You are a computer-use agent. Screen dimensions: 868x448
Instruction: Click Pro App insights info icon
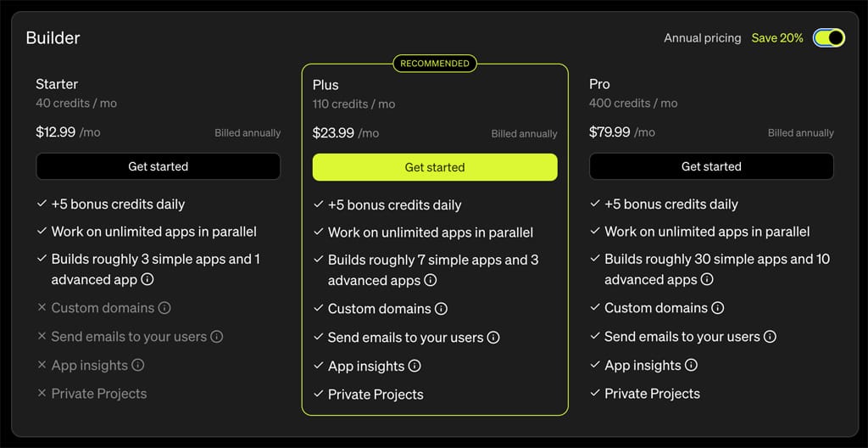[691, 366]
